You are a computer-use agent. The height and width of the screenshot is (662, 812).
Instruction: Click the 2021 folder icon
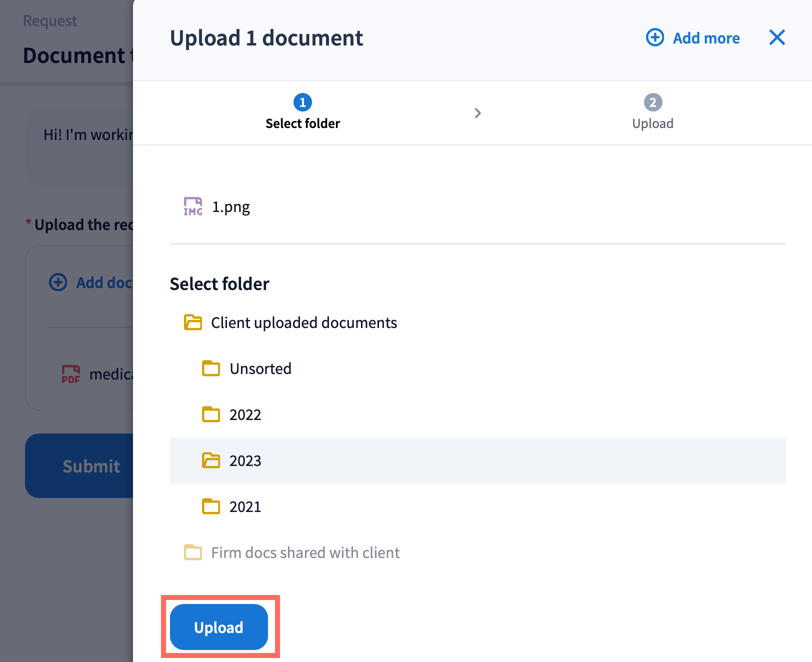pos(211,506)
